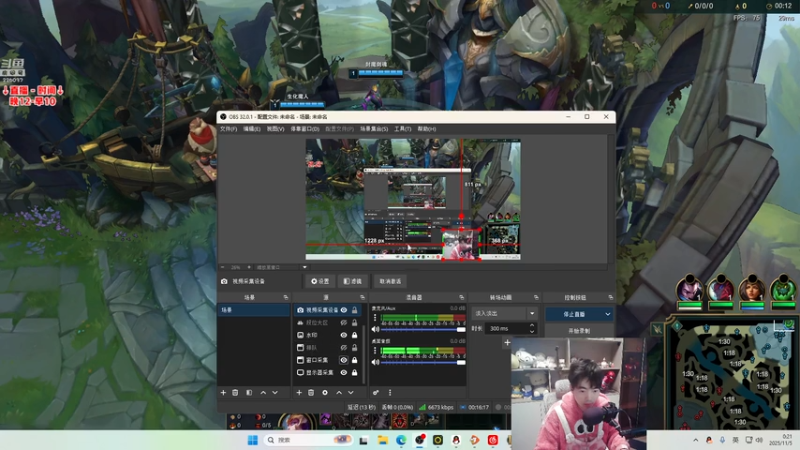Open the 停靠窗口(D) menu

pos(305,129)
